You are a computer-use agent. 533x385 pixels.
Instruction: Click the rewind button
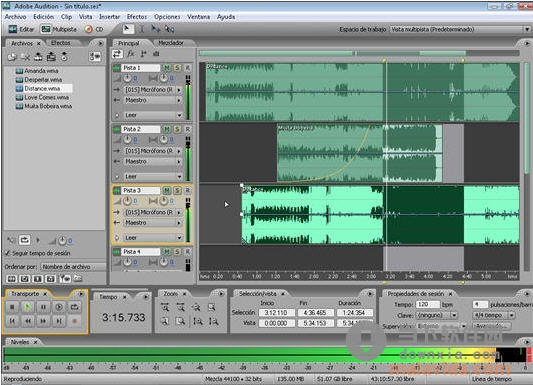point(28,320)
